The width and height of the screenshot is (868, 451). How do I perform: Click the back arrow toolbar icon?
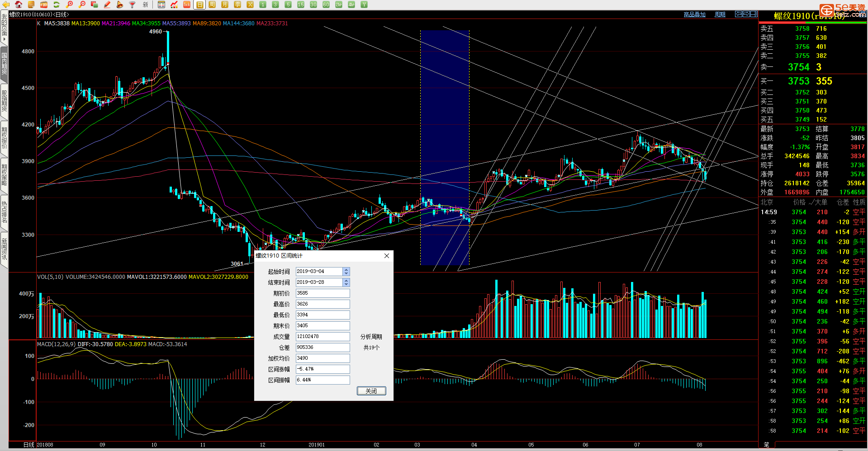pos(6,5)
